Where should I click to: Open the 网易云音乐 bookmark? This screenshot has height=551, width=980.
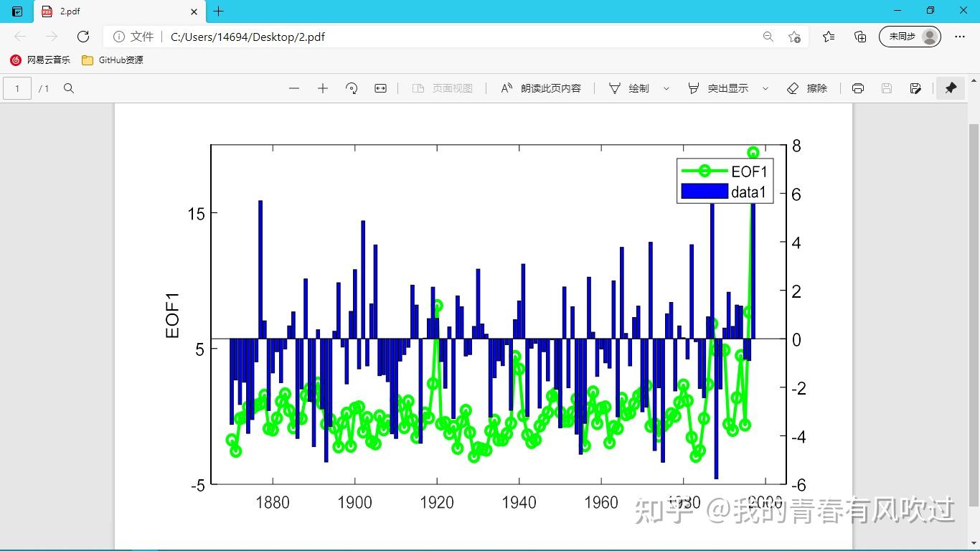coord(40,60)
